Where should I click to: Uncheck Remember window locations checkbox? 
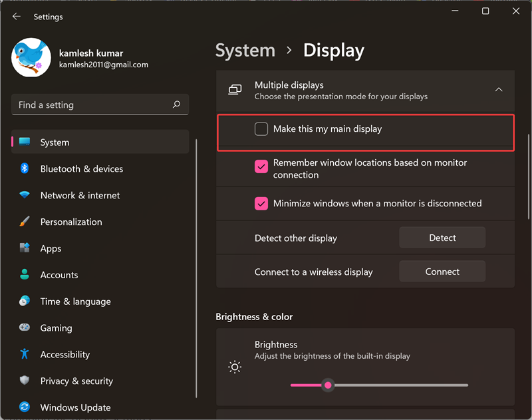pyautogui.click(x=261, y=166)
